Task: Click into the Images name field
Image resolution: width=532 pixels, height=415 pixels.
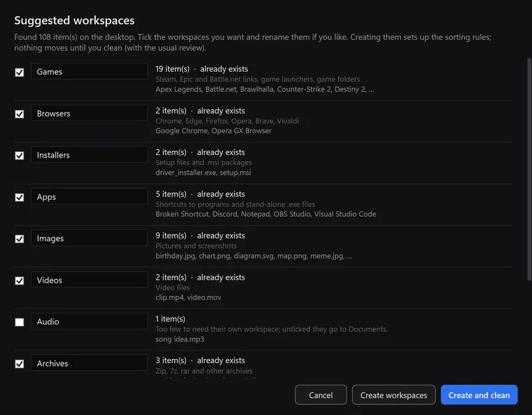Action: coord(90,238)
